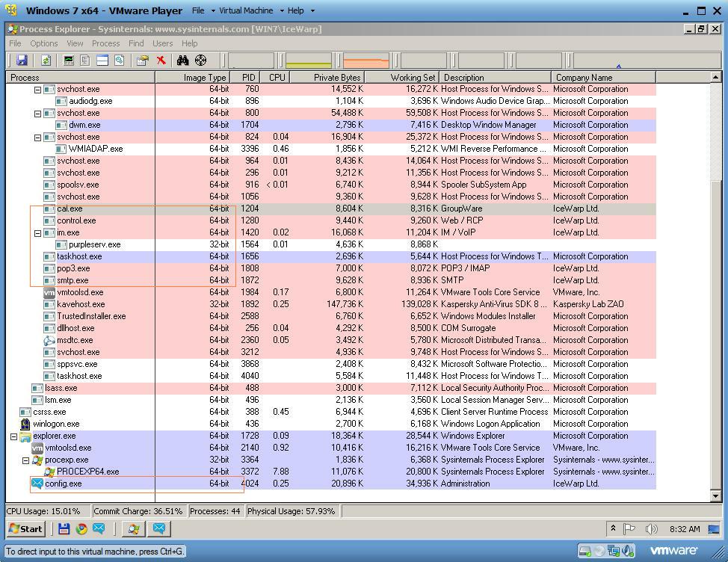Collapse the svchost.exe PID 800 tree node
The image size is (728, 562).
[37, 114]
